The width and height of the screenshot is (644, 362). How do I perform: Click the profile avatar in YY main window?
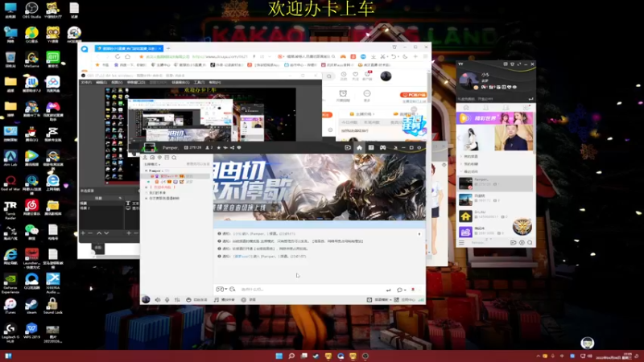[469, 80]
